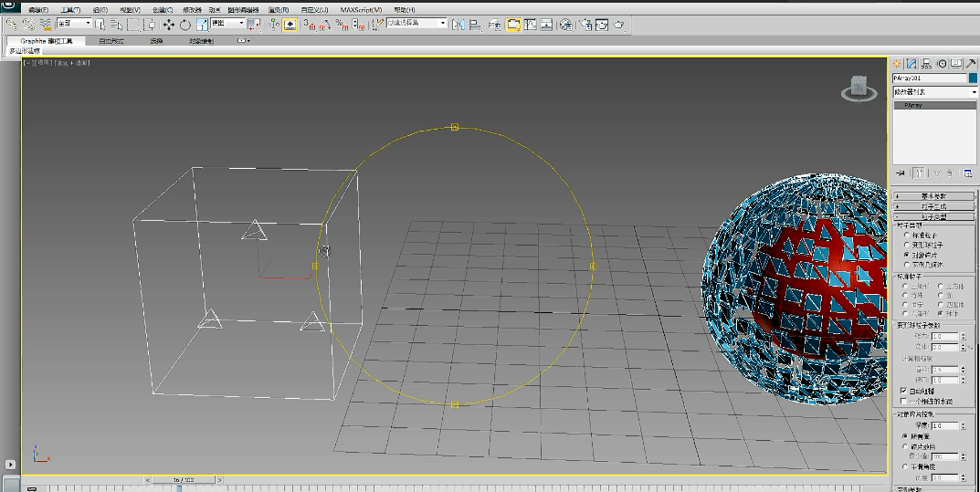Click the Mirror tool icon
Screen dimensions: 980x492
[x=458, y=25]
